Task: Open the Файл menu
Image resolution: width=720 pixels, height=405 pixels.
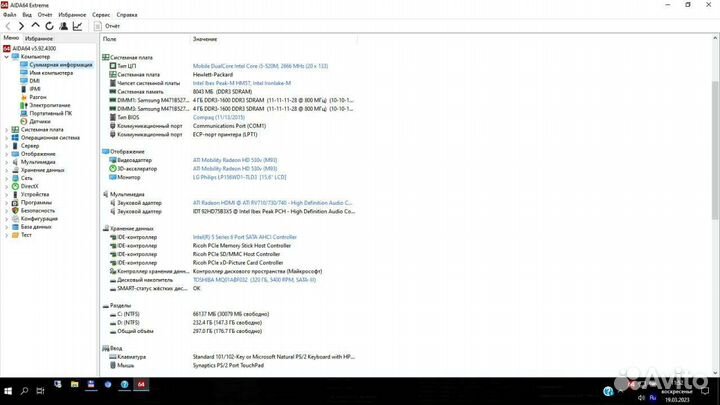Action: pos(9,15)
